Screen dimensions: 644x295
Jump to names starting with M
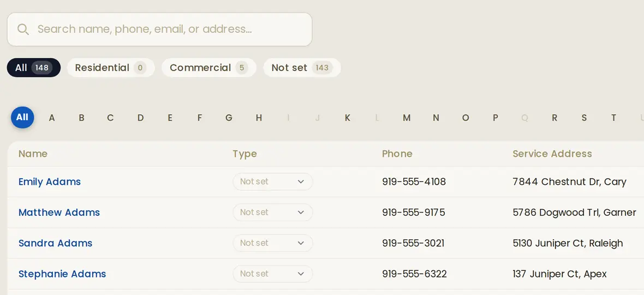407,118
